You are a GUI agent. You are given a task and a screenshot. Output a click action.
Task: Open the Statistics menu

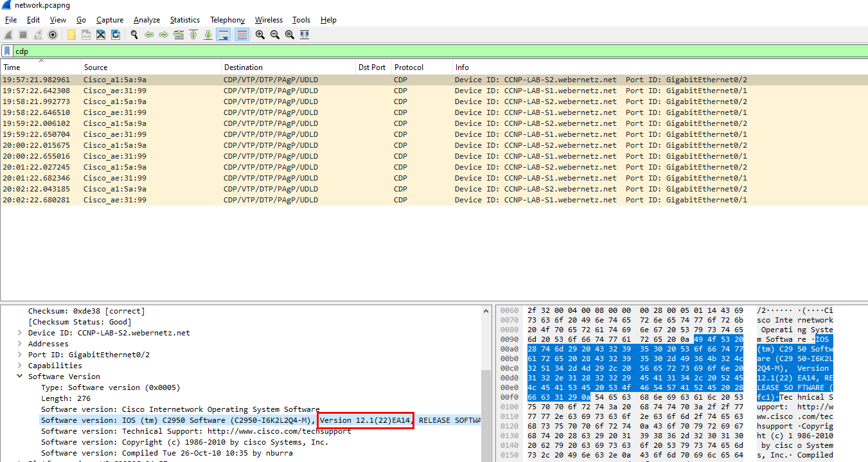184,20
